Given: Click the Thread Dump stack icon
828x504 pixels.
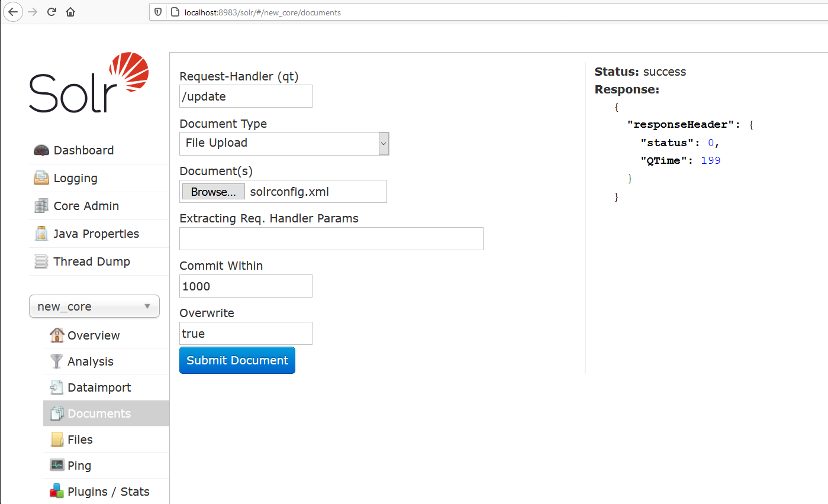Looking at the screenshot, I should 40,261.
